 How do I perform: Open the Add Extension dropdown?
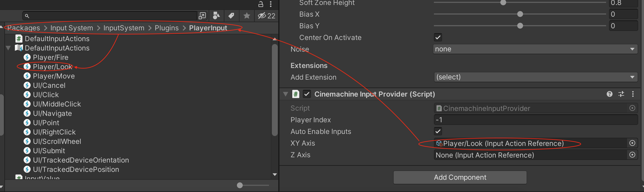click(x=535, y=77)
